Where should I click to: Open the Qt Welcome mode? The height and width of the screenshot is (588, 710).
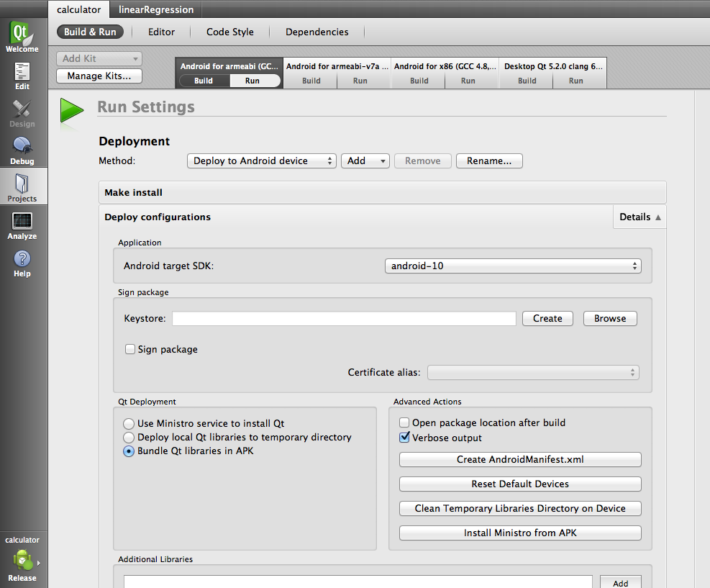pos(22,37)
